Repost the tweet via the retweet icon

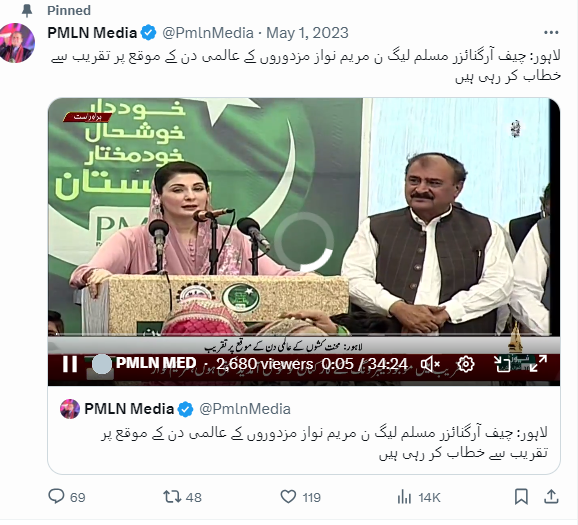click(x=172, y=497)
